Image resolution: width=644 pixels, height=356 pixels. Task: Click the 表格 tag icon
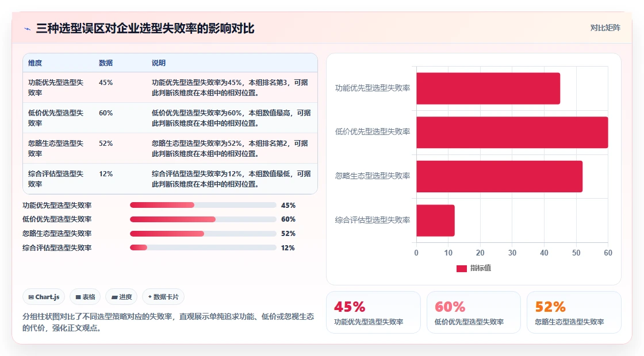78,297
